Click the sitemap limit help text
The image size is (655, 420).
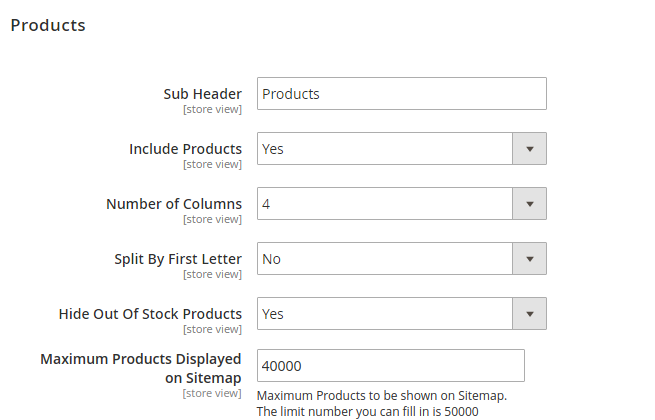[x=381, y=403]
